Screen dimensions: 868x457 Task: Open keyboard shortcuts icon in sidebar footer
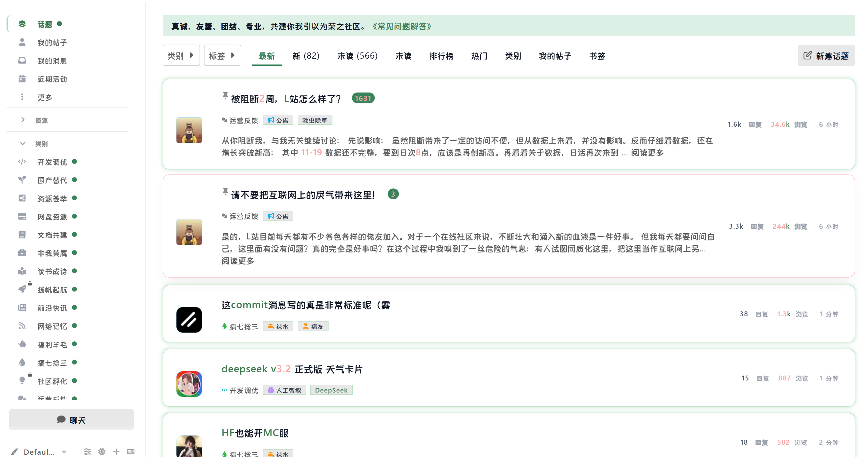pos(131,451)
